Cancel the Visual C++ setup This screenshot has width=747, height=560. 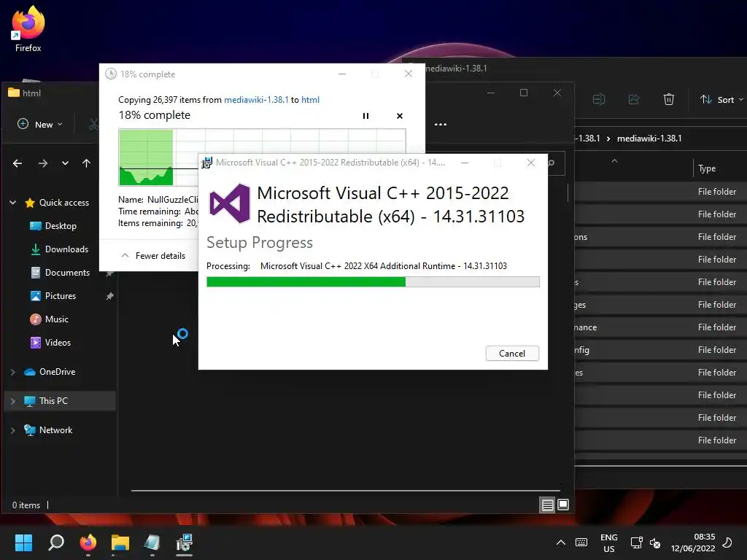tap(512, 354)
